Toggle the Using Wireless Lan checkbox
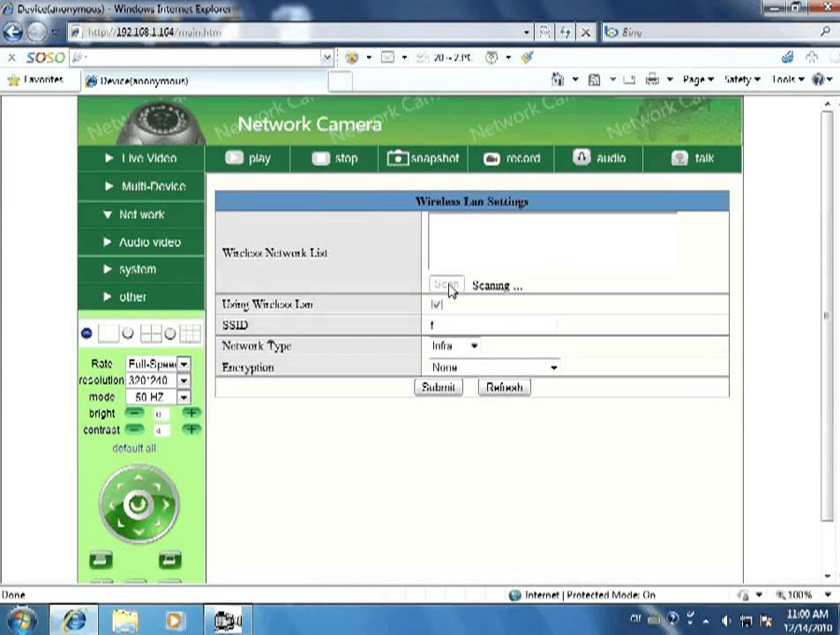This screenshot has height=635, width=840. tap(437, 304)
